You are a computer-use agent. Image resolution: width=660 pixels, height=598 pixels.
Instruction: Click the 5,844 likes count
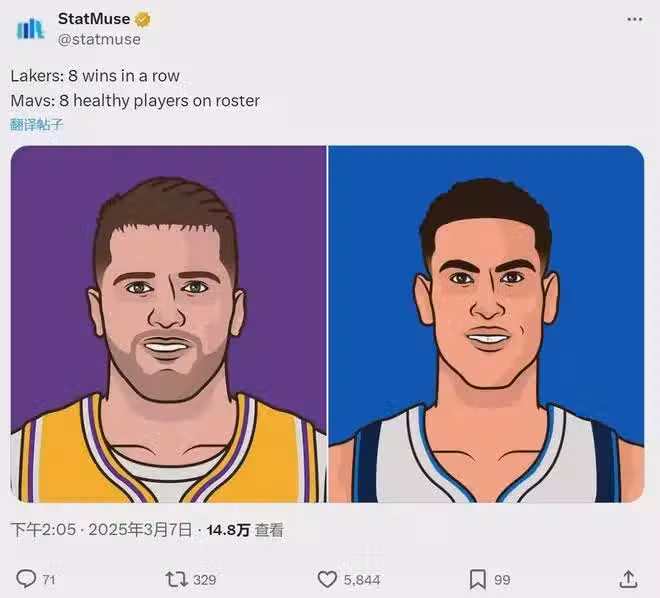[x=362, y=580]
